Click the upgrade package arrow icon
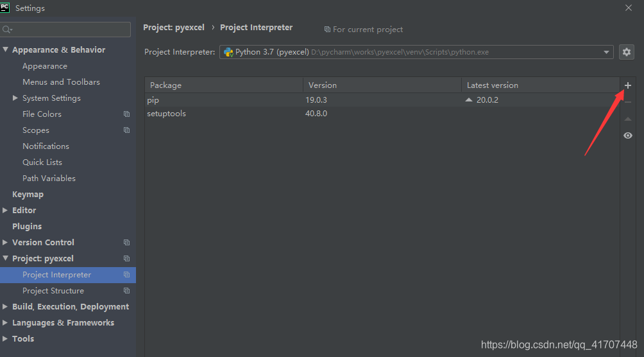The image size is (644, 357). pos(627,119)
